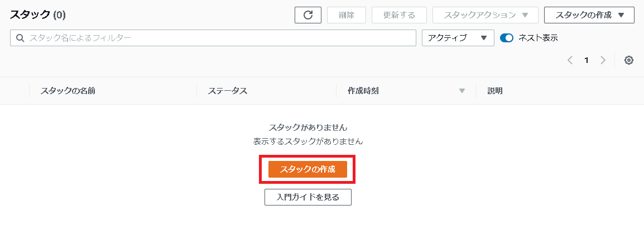The width and height of the screenshot is (644, 225).
Task: Go to the next page arrow
Action: pos(603,60)
